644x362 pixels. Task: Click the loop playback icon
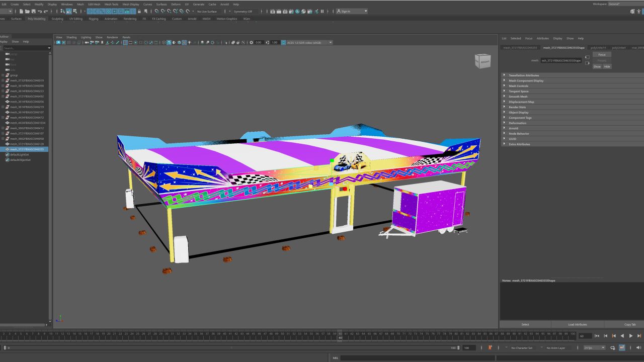coord(612,347)
